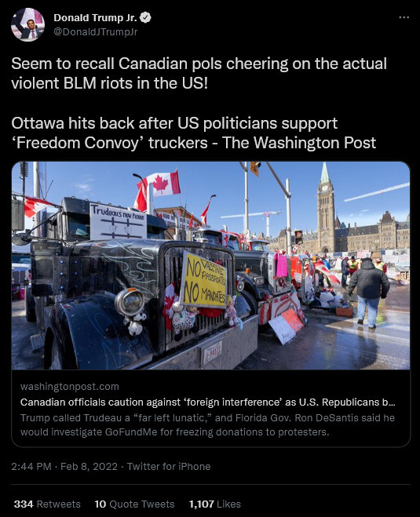
Task: View the 334 Retweets list
Action: (47, 504)
